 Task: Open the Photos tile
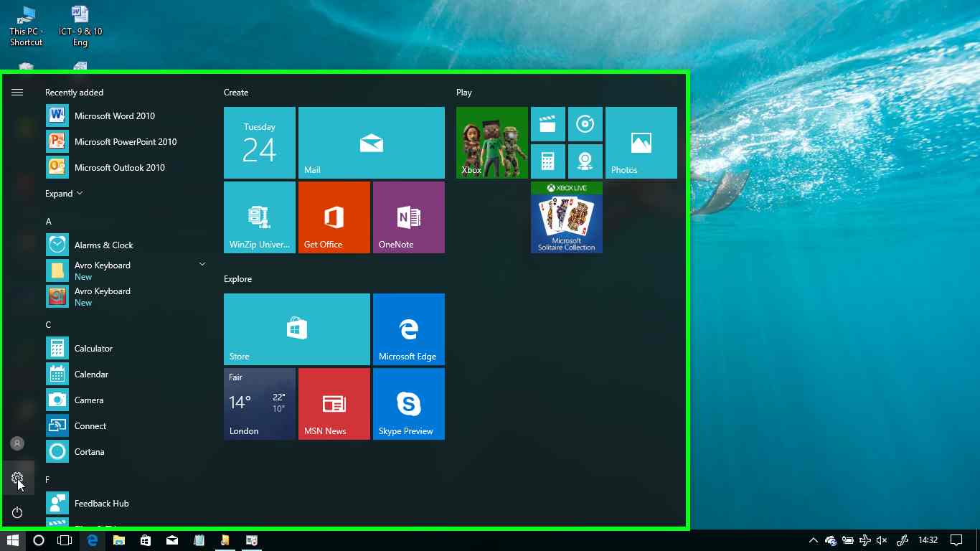coord(641,143)
